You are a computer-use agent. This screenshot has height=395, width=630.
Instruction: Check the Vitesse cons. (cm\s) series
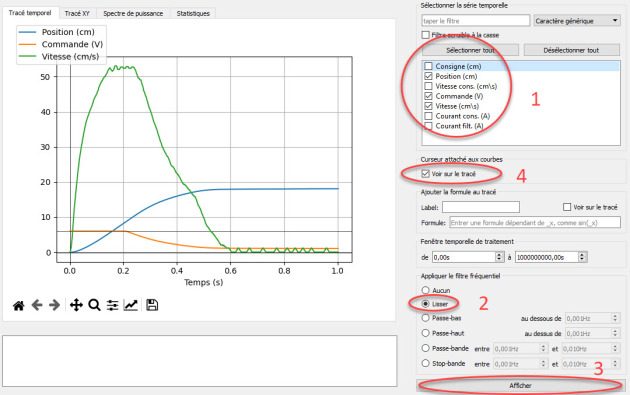pyautogui.click(x=429, y=86)
